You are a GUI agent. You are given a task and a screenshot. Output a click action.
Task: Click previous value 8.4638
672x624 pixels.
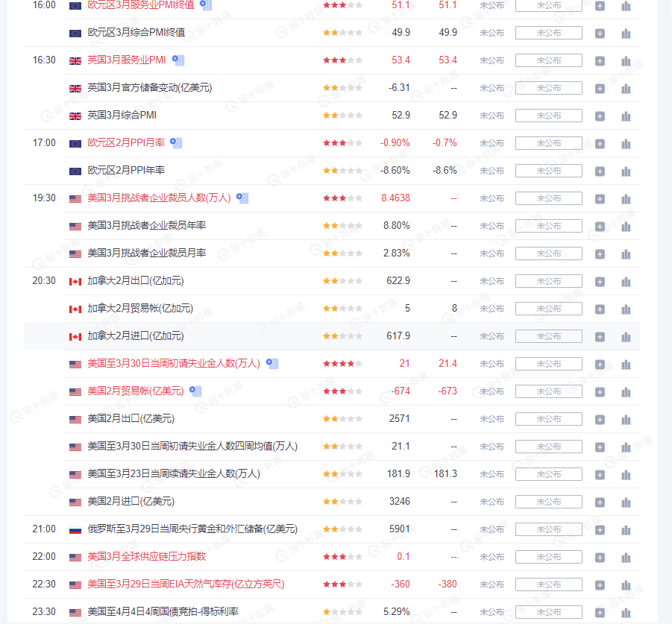click(x=395, y=198)
